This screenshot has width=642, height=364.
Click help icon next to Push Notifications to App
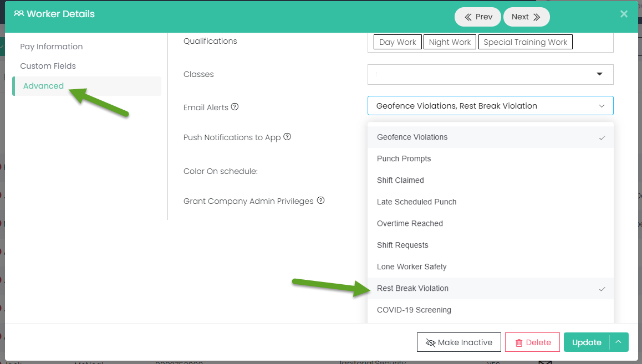[x=287, y=137]
